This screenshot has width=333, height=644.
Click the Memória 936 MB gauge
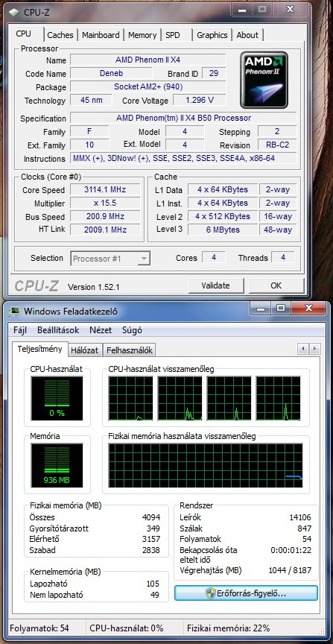(x=57, y=465)
